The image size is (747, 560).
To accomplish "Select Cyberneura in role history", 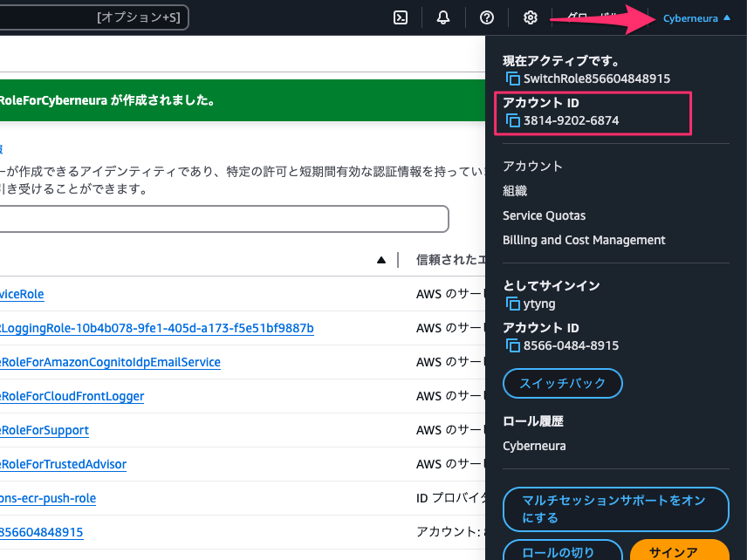I will 534,447.
